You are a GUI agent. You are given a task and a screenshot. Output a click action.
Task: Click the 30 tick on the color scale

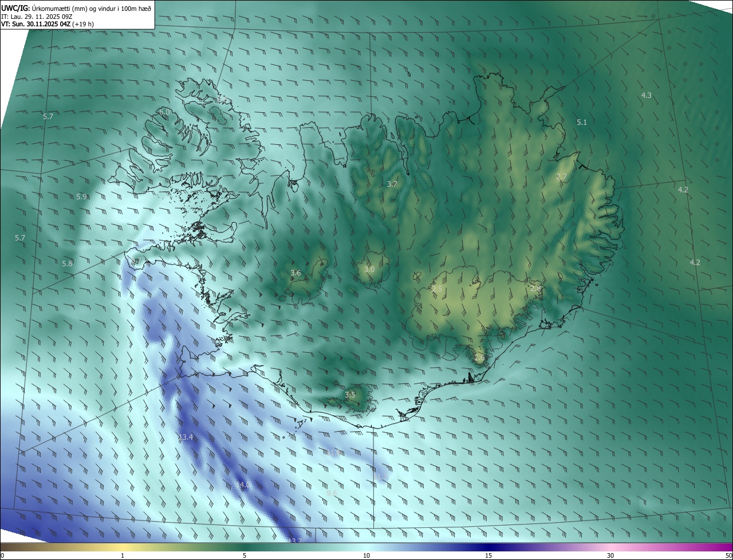(x=610, y=555)
